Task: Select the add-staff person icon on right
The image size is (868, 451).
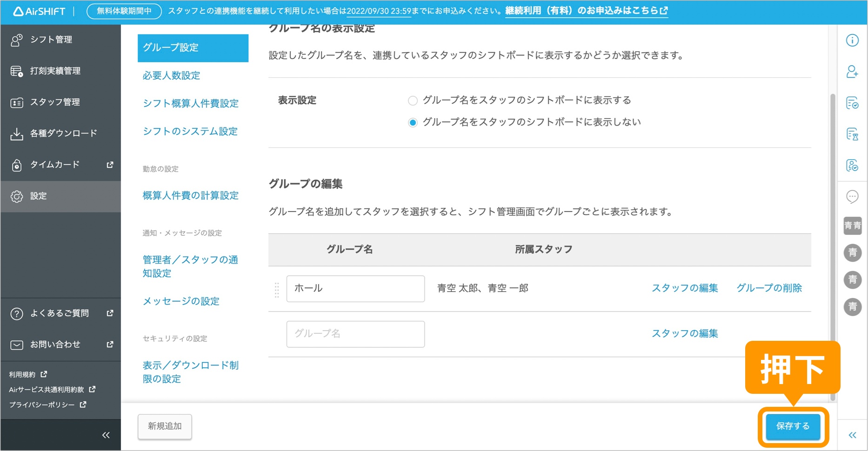Action: point(853,73)
